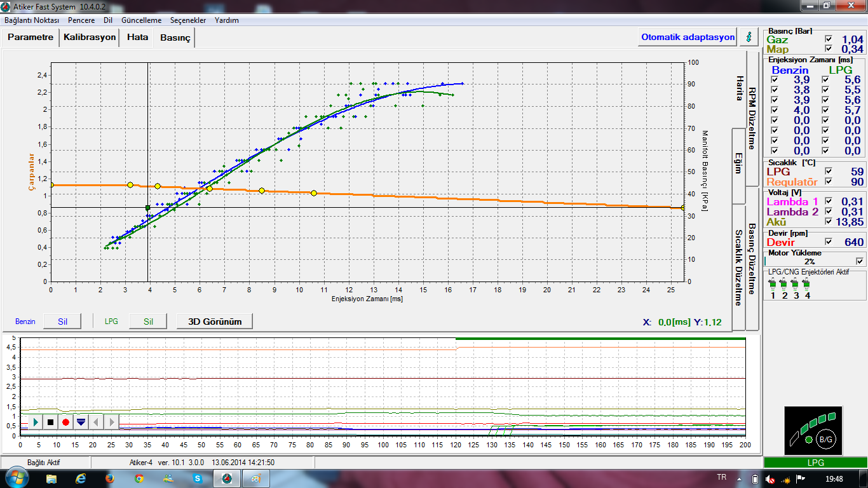Click the battery icon in system tray
The width and height of the screenshot is (868, 488).
(755, 478)
